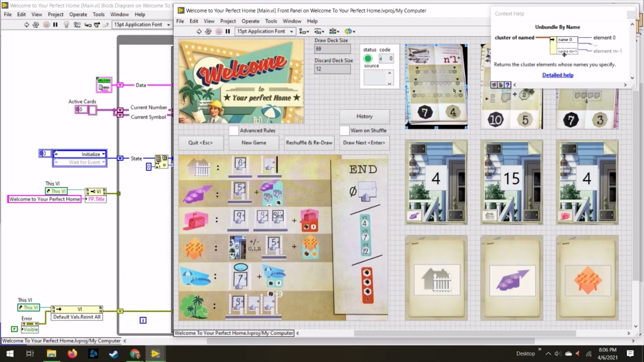Open File menu in Front Panel window
Image resolution: width=644 pixels, height=362 pixels.
[180, 21]
